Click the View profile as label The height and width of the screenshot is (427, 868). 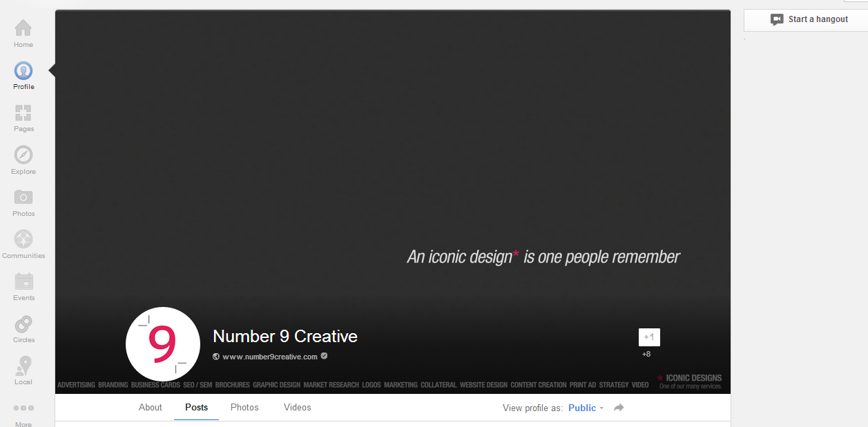point(533,408)
